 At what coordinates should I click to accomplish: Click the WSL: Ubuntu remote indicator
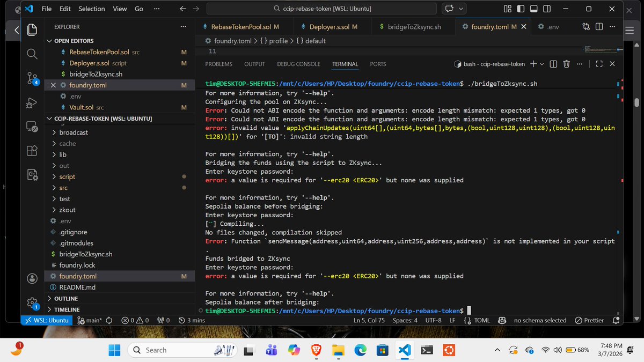point(46,320)
